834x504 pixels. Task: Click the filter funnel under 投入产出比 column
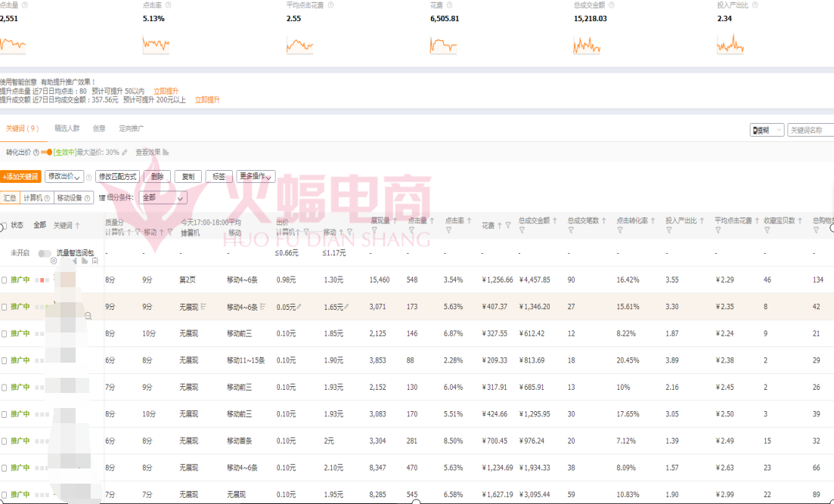pos(668,230)
